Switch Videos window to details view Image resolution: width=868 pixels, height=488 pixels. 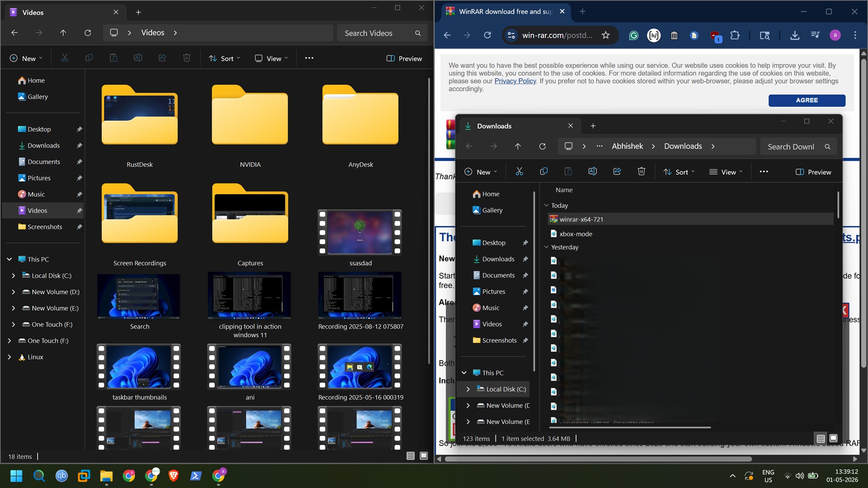click(x=410, y=456)
